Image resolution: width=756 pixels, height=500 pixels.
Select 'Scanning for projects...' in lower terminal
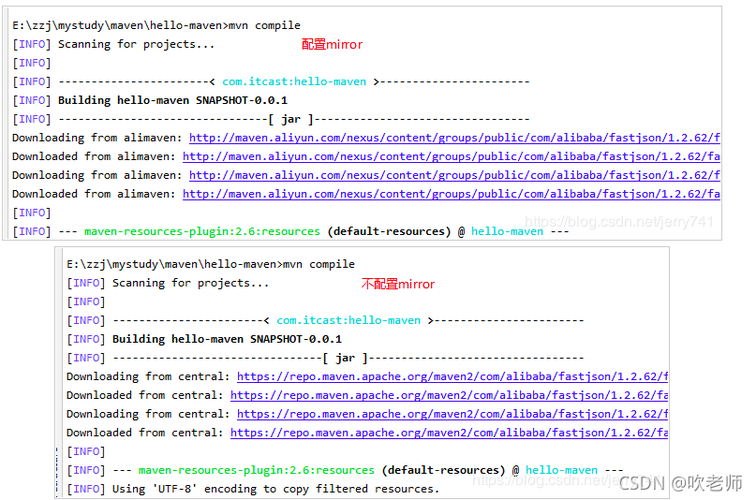[x=190, y=283]
